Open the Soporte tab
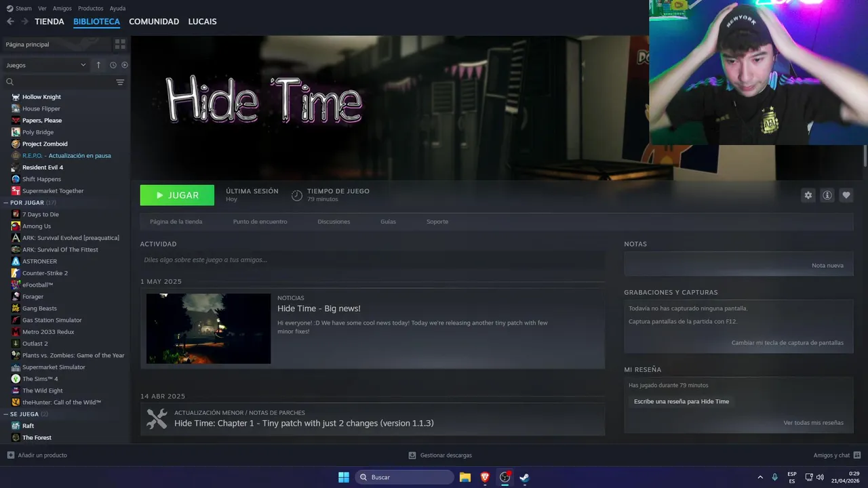 tap(437, 222)
